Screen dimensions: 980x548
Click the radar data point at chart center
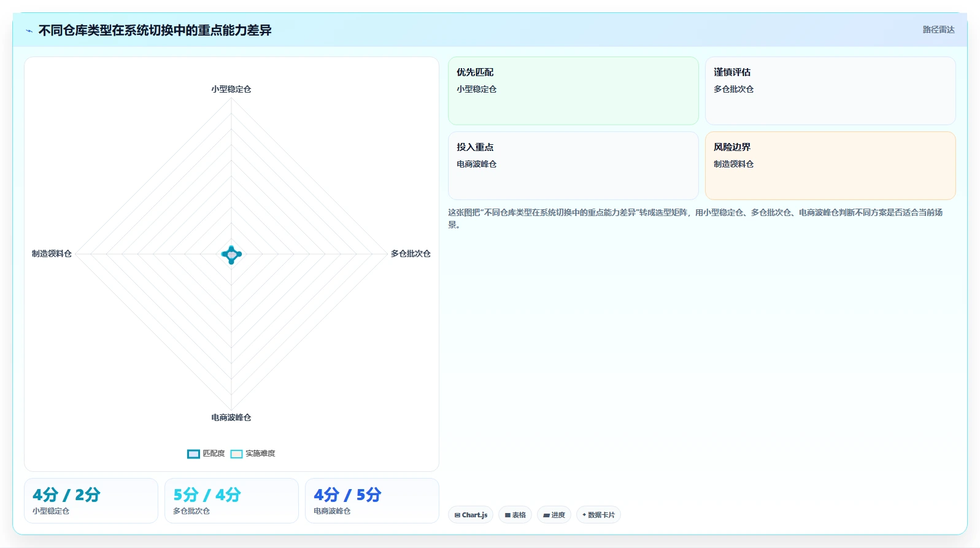coord(231,254)
